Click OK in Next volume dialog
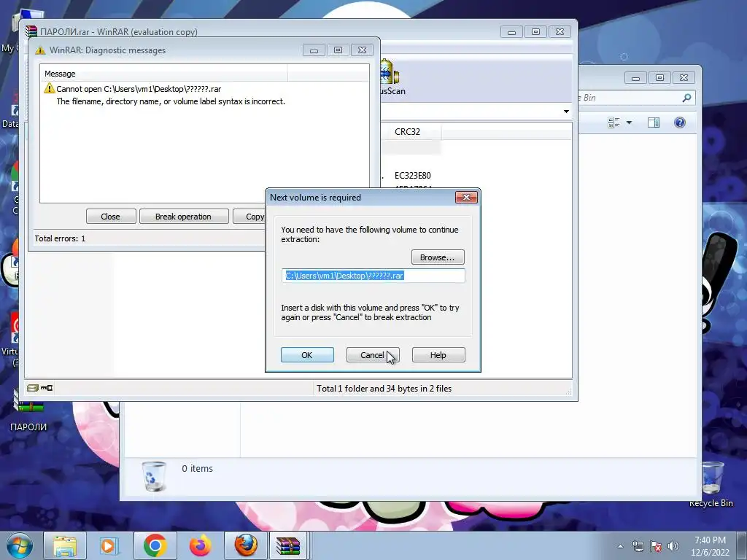This screenshot has width=747, height=560. [307, 355]
